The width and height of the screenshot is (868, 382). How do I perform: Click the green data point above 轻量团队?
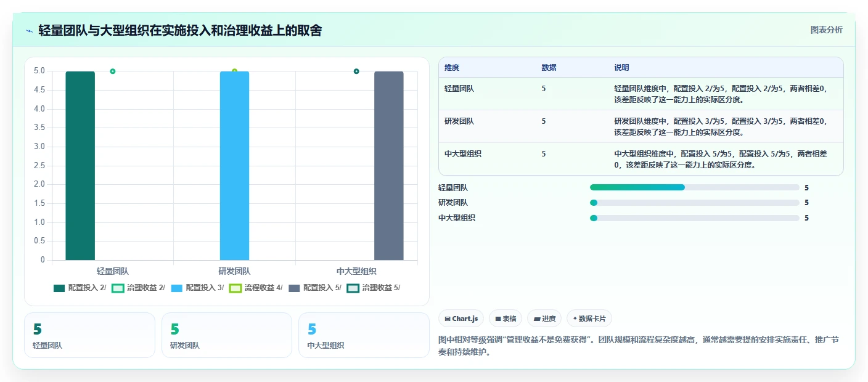(x=113, y=71)
